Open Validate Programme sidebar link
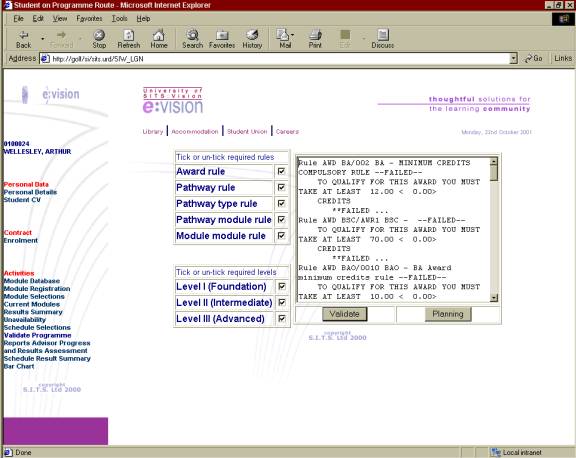 (x=37, y=335)
